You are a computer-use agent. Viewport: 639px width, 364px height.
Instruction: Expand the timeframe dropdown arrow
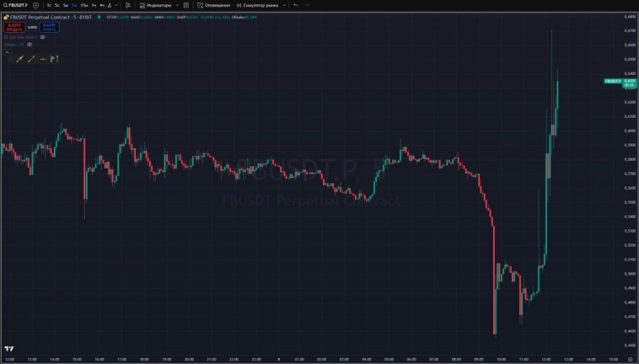116,5
